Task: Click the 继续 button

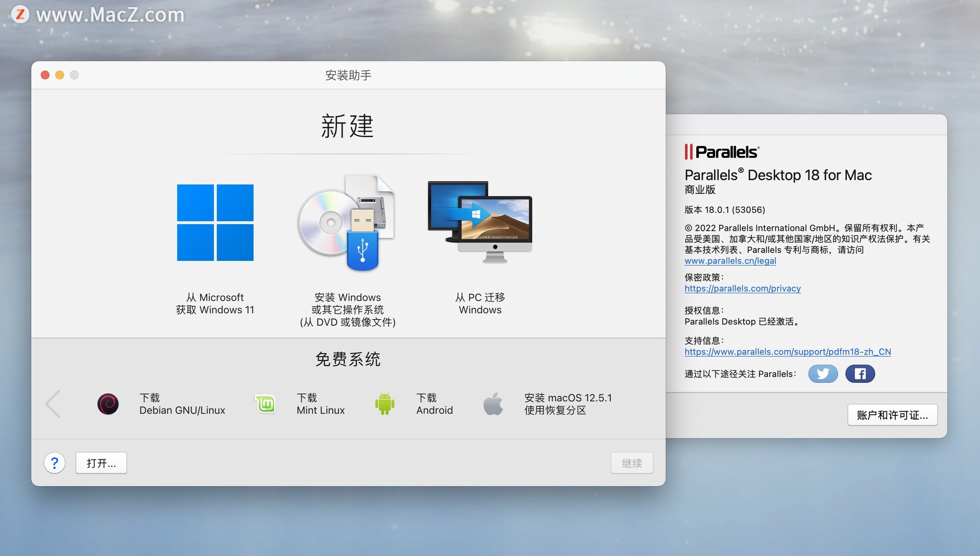Action: click(x=631, y=463)
